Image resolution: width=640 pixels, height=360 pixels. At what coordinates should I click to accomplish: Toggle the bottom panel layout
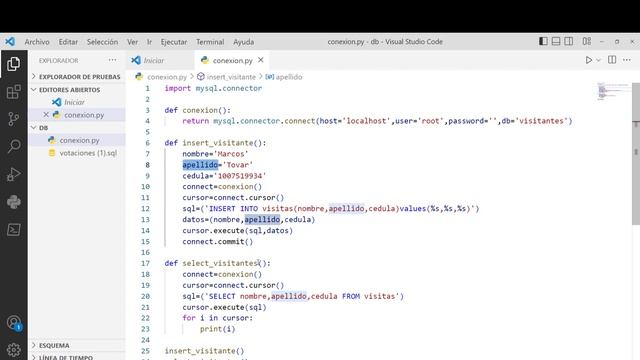pos(556,41)
